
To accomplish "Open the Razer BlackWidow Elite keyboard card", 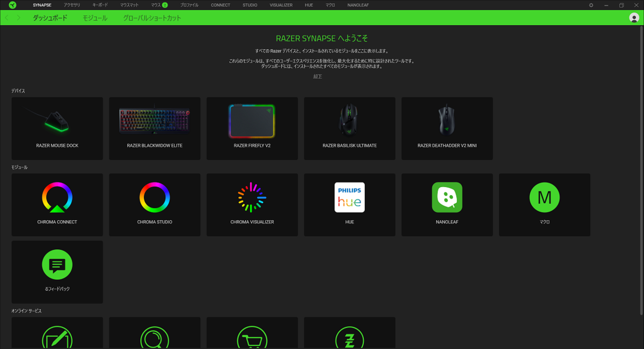I will [155, 128].
